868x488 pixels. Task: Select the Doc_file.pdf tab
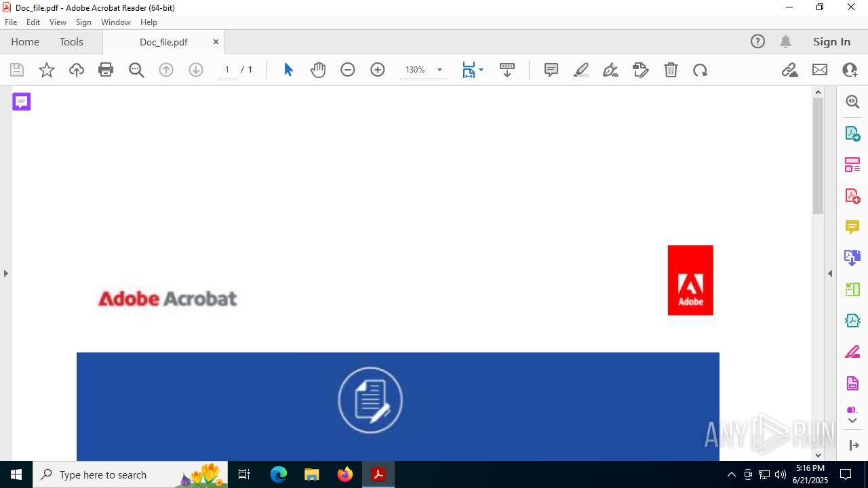point(163,42)
